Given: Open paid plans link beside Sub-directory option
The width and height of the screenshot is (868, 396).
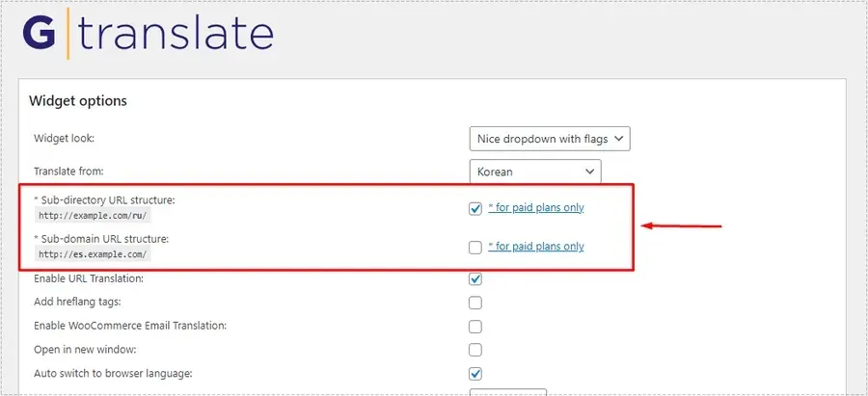Looking at the screenshot, I should click(536, 207).
